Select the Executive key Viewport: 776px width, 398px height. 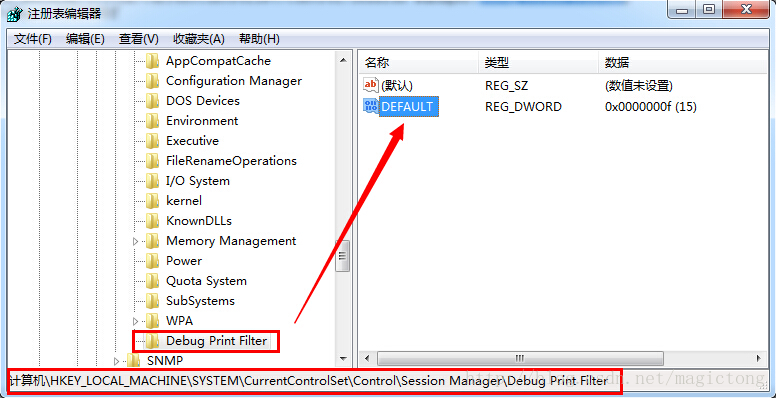point(193,141)
